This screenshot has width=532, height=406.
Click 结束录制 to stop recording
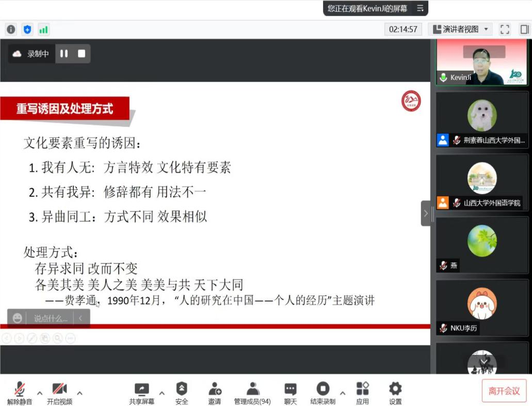(322, 393)
